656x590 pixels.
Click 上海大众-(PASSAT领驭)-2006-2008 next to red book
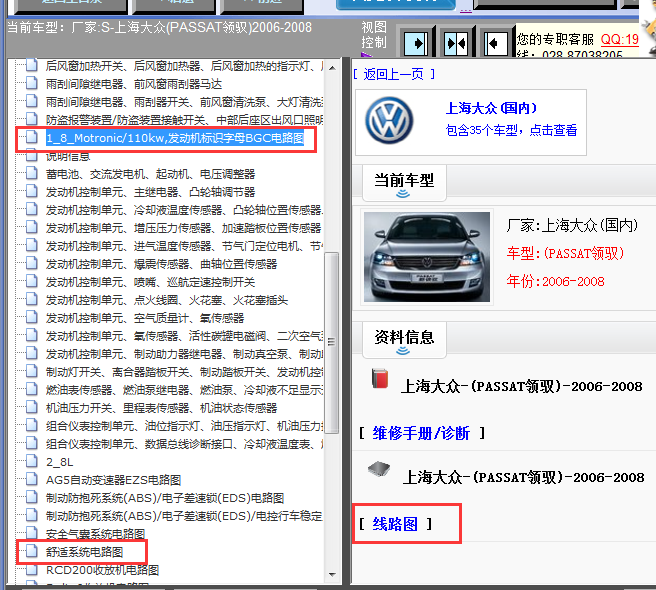pyautogui.click(x=522, y=386)
